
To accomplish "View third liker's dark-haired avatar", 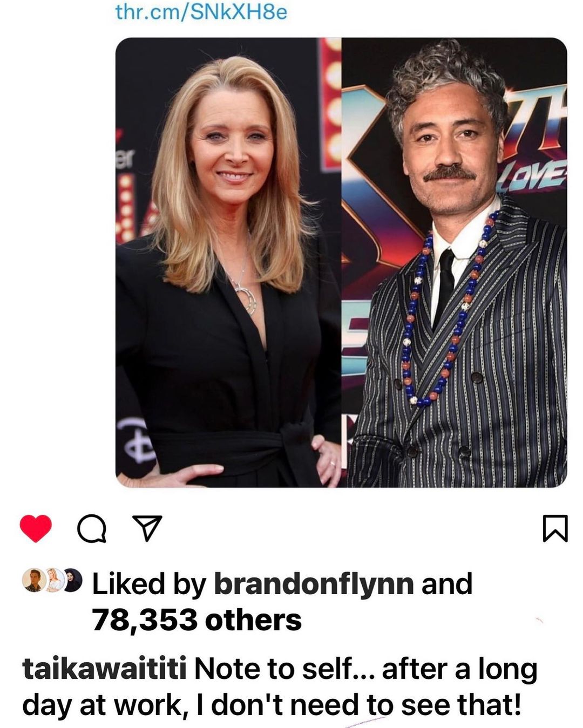I will point(73,581).
